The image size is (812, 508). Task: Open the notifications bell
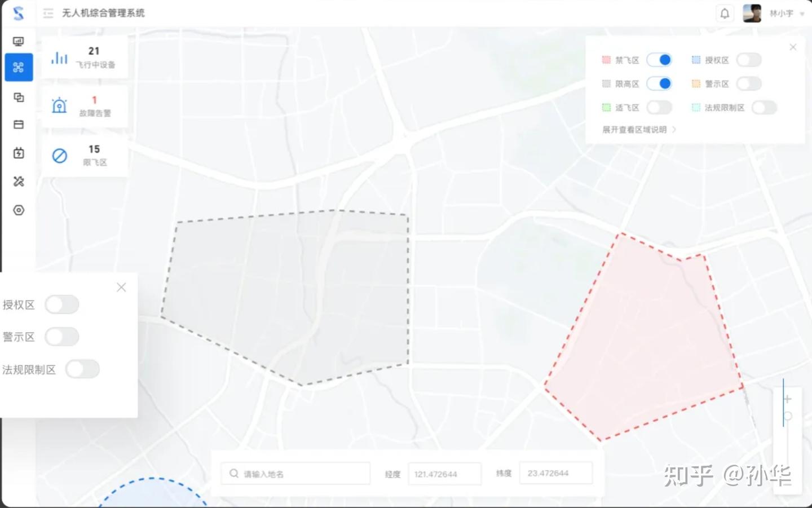click(x=725, y=13)
